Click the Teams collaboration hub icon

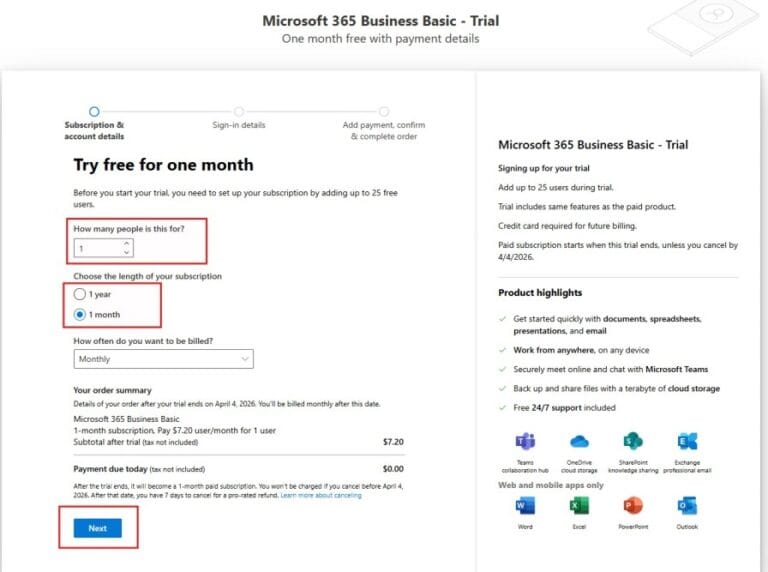coord(525,441)
